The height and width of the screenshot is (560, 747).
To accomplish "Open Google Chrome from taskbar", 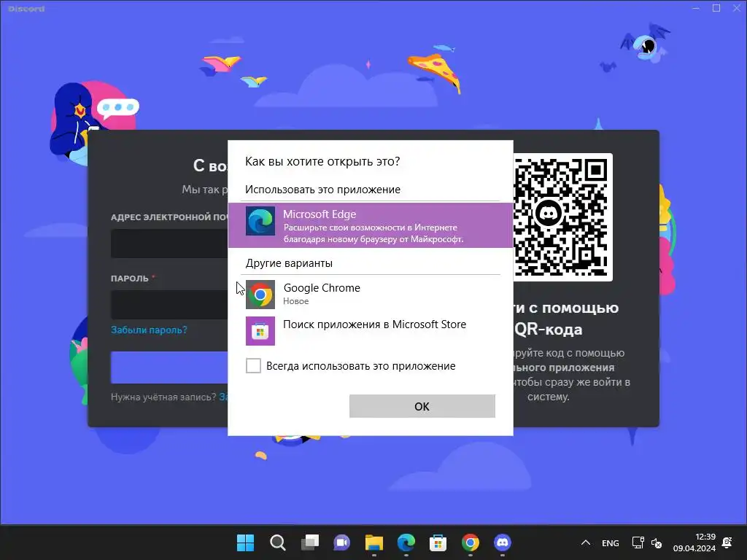I will point(471,542).
